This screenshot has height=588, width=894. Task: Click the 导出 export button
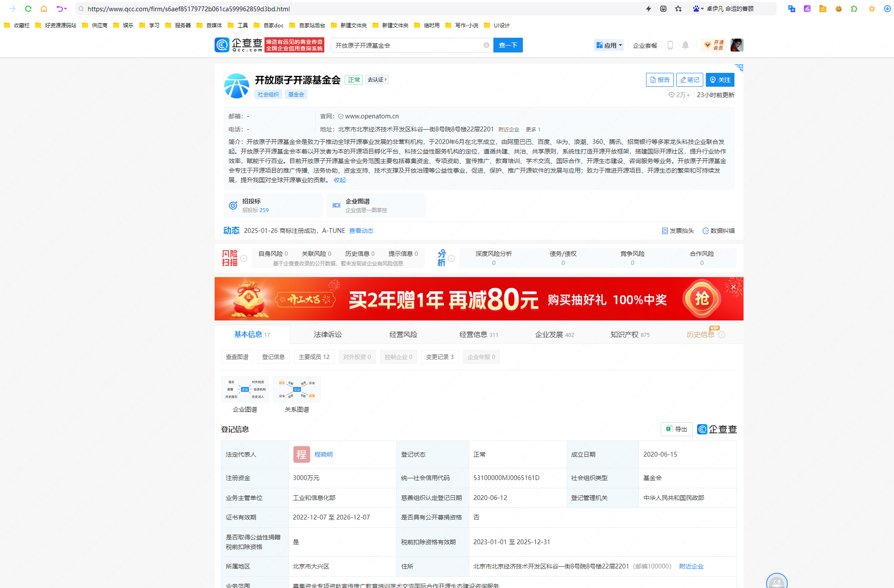click(x=676, y=429)
